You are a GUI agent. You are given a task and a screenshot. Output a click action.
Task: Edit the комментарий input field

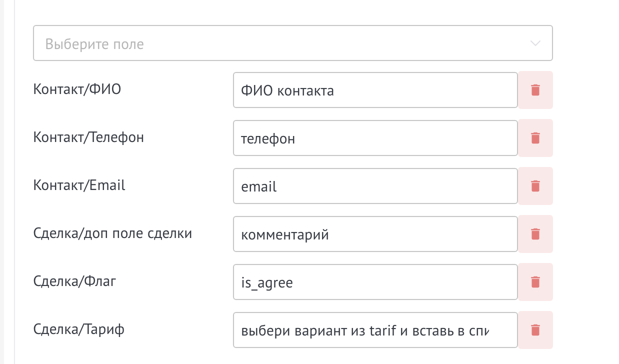pos(375,234)
